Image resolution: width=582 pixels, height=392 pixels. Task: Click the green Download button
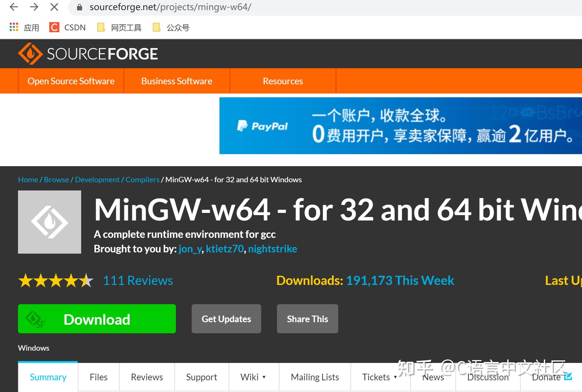pos(97,319)
